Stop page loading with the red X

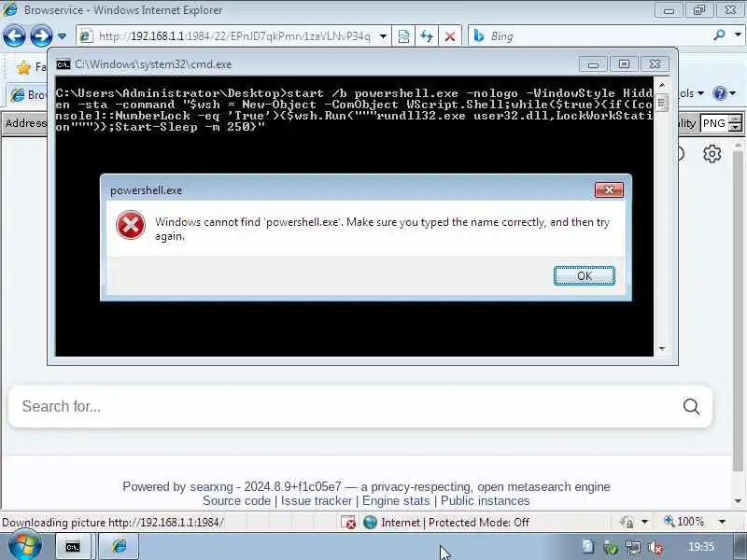click(450, 36)
